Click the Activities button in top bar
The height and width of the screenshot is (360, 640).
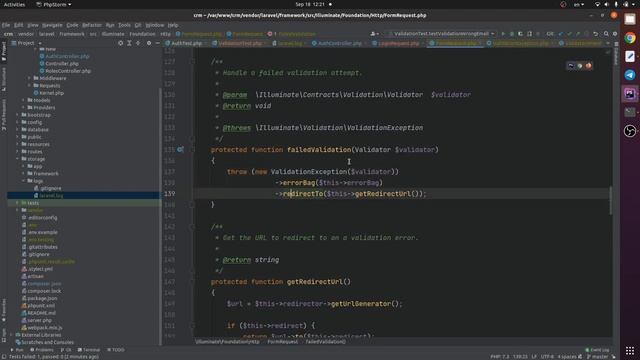[14, 4]
